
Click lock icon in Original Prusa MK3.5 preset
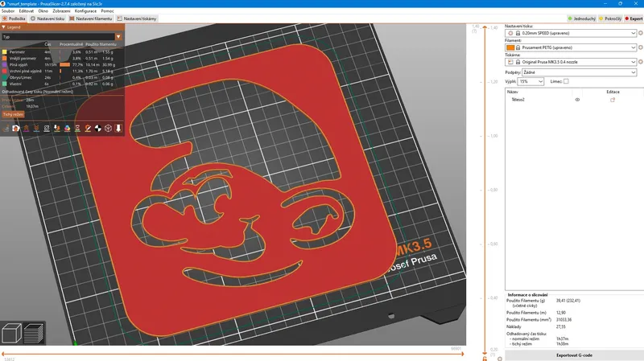pyautogui.click(x=518, y=62)
